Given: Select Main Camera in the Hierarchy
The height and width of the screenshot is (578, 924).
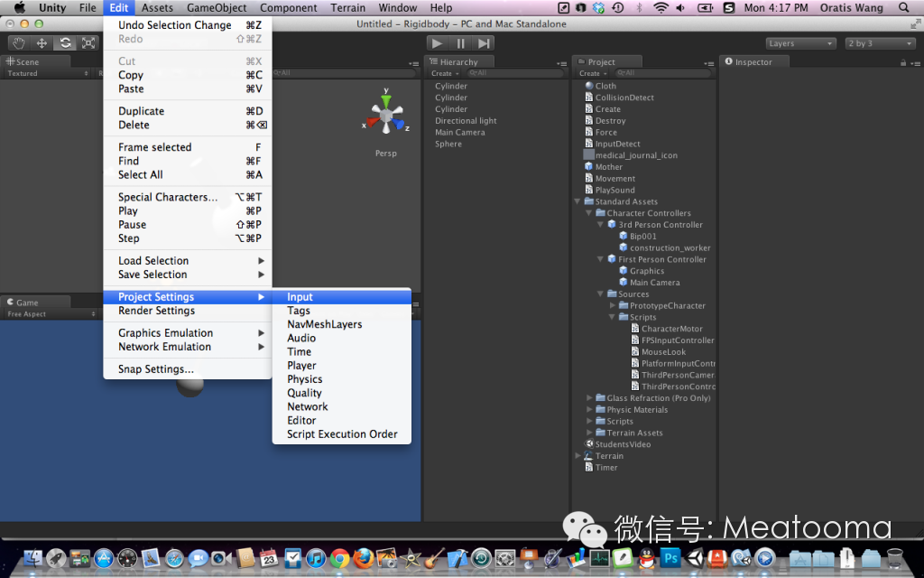Looking at the screenshot, I should (x=459, y=133).
